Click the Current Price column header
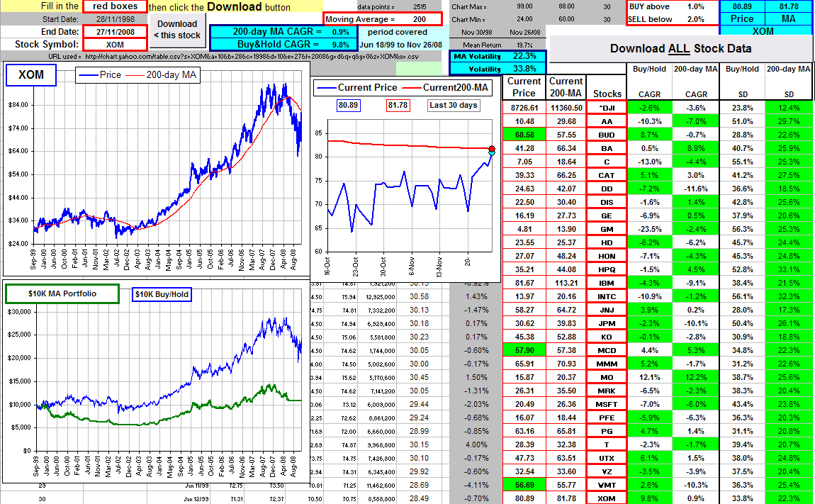Image resolution: width=815 pixels, height=504 pixels. [x=524, y=87]
